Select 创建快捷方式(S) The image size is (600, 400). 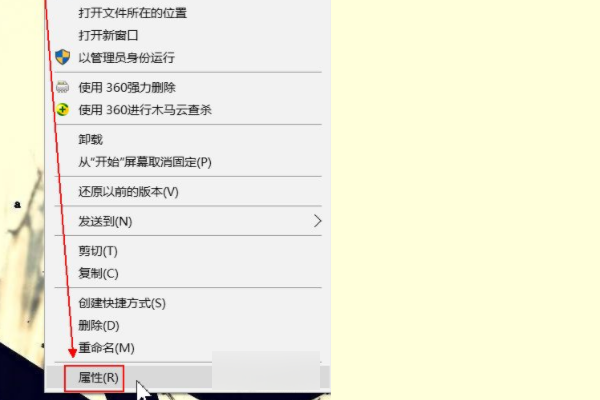(188, 303)
